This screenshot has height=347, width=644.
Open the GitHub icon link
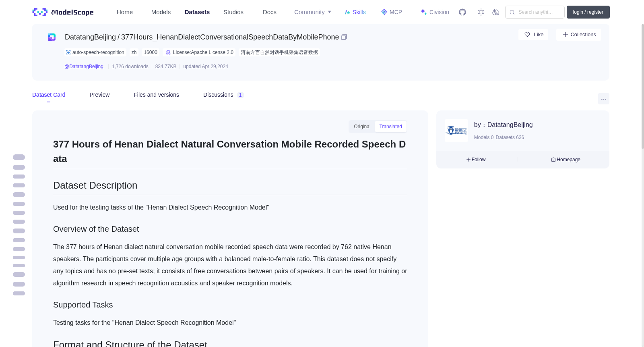(x=462, y=12)
